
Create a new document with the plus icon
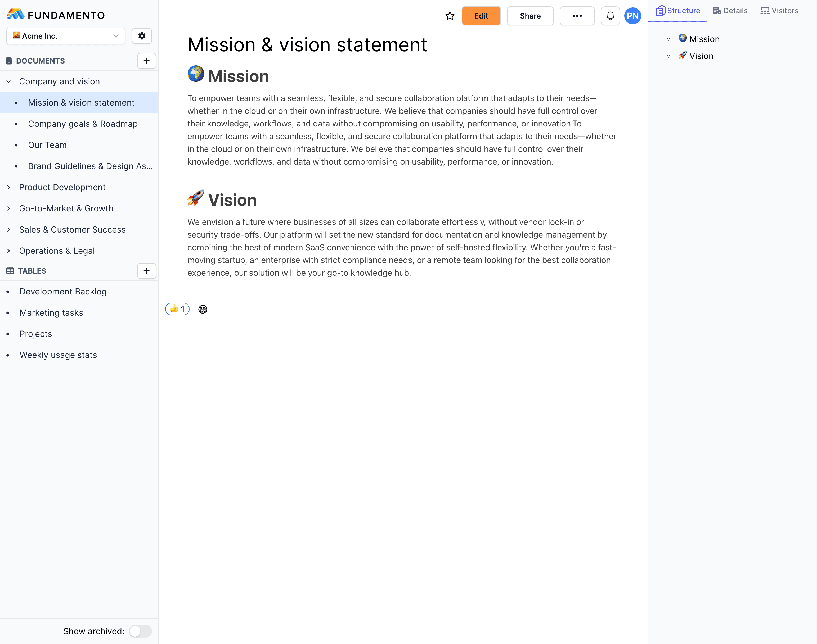[146, 61]
